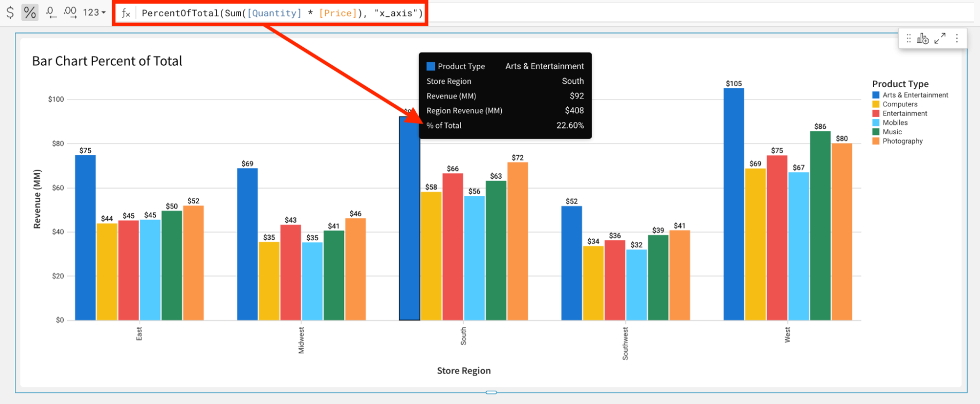Image resolution: width=980 pixels, height=404 pixels.
Task: Click the decrease decimal places icon
Action: pos(51,12)
